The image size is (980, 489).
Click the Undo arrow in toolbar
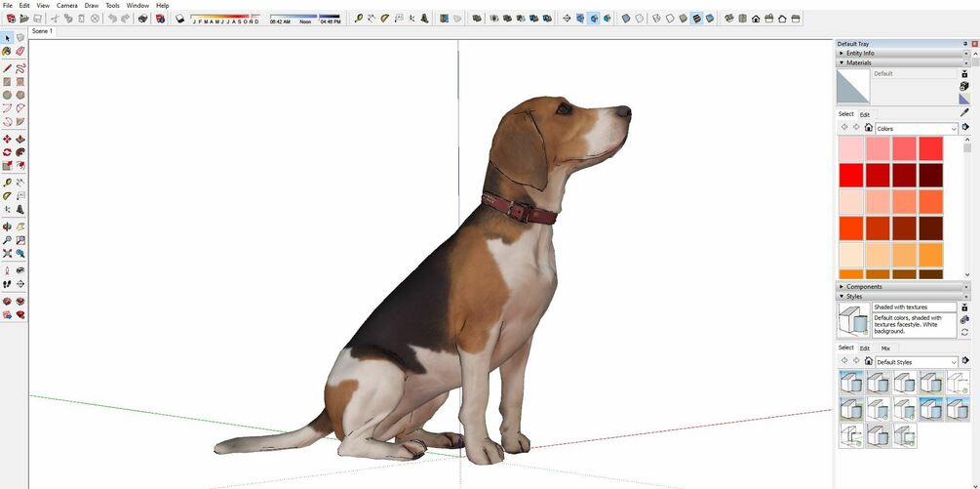(x=112, y=19)
